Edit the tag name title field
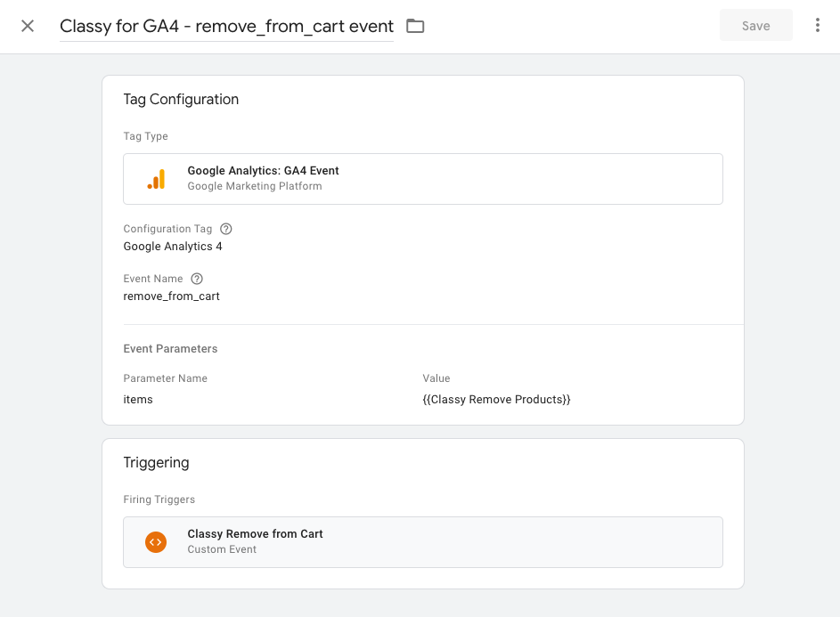840x617 pixels. pyautogui.click(x=226, y=26)
